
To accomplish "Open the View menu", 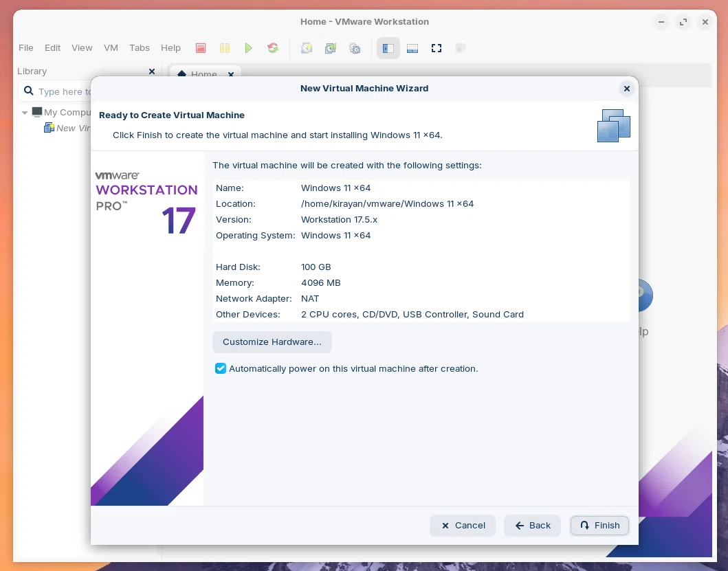I will point(82,48).
